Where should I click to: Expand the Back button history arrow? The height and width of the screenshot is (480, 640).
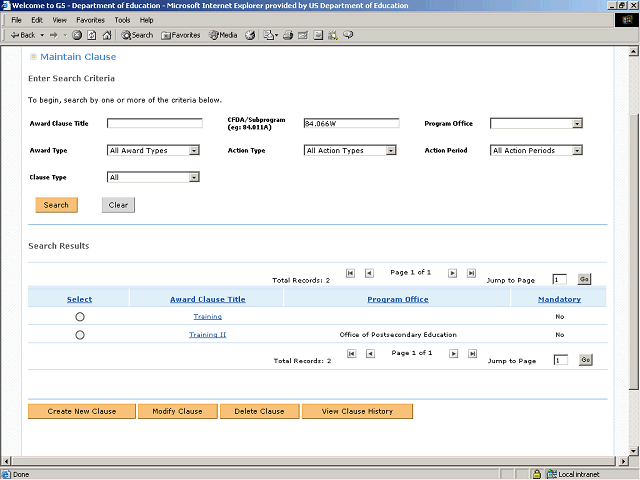click(42, 35)
